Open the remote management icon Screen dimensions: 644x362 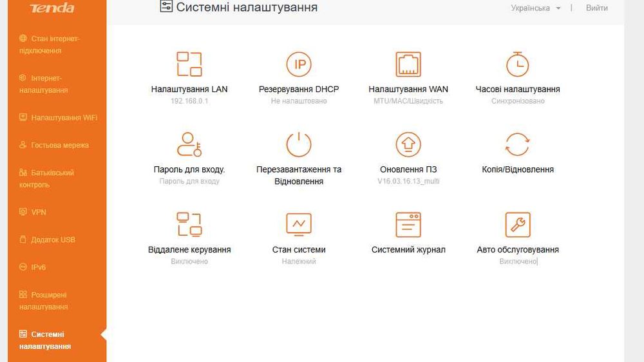189,224
